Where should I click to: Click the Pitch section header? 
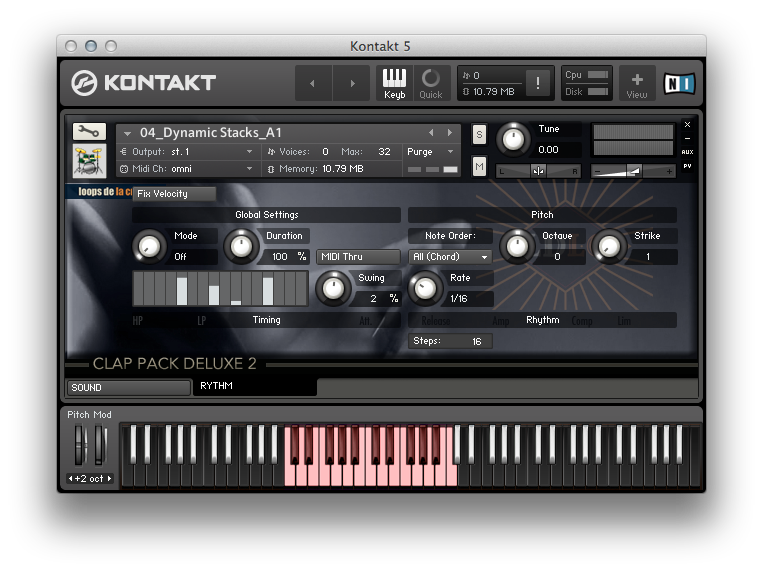click(542, 215)
